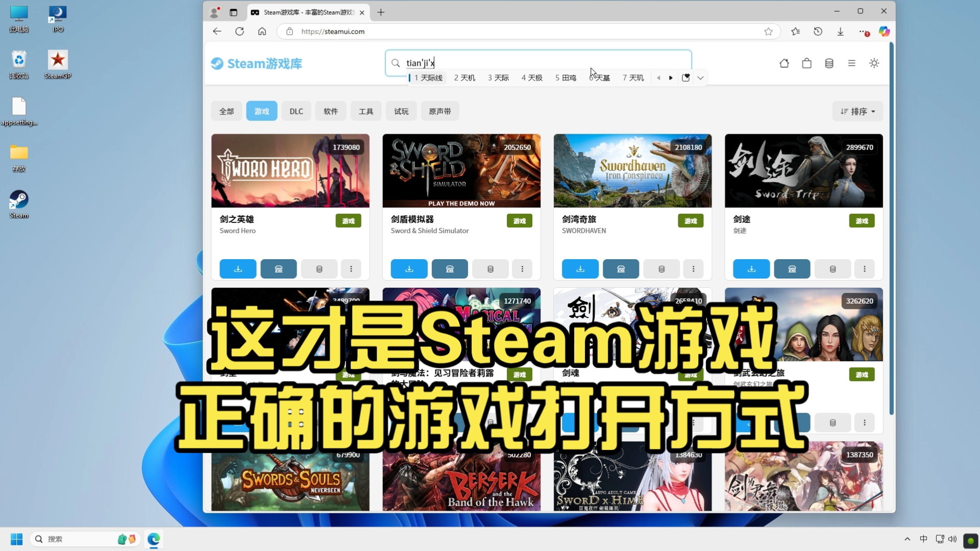
Task: Open the database stack icon in header
Action: [829, 63]
